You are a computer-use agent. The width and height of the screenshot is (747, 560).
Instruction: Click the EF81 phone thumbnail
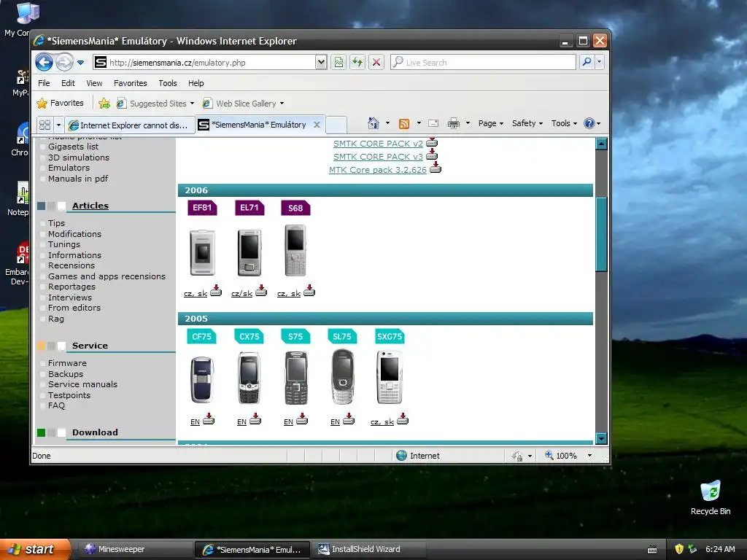[x=203, y=253]
